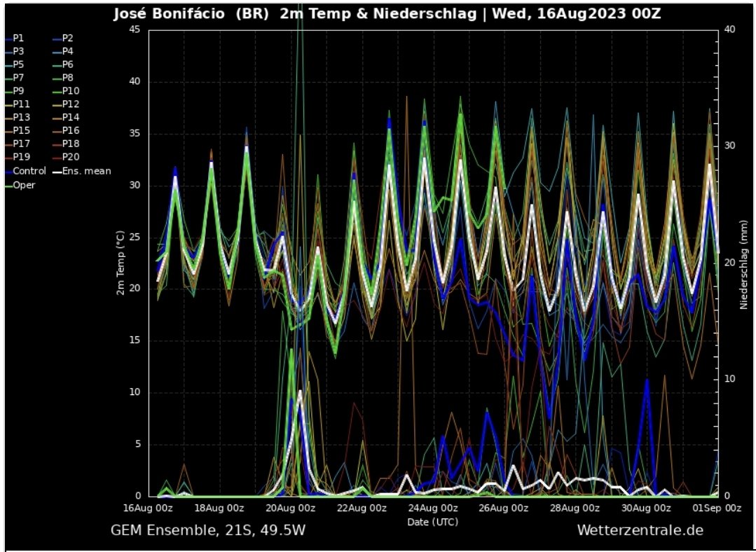Click the 18Aug 00z axis tick label
756x552 pixels.
click(x=220, y=508)
